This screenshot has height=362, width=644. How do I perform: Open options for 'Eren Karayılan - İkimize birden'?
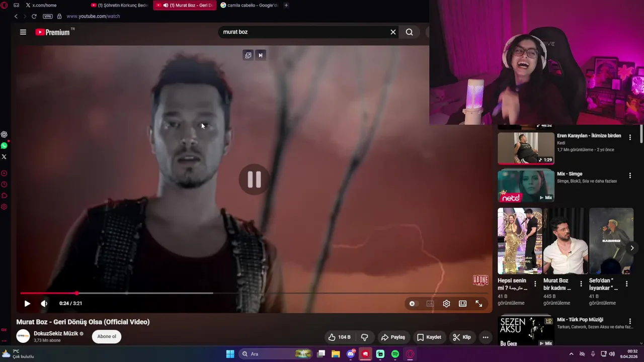630,137
